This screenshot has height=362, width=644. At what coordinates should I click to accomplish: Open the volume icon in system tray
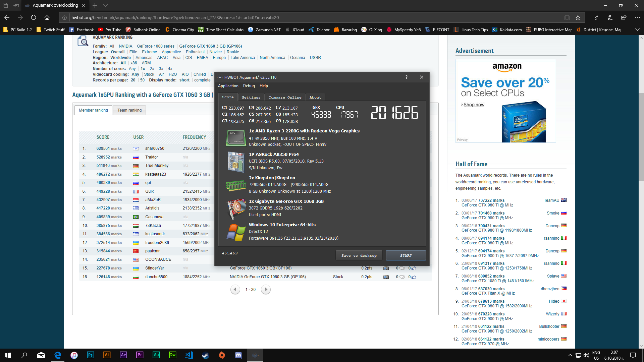point(586,355)
